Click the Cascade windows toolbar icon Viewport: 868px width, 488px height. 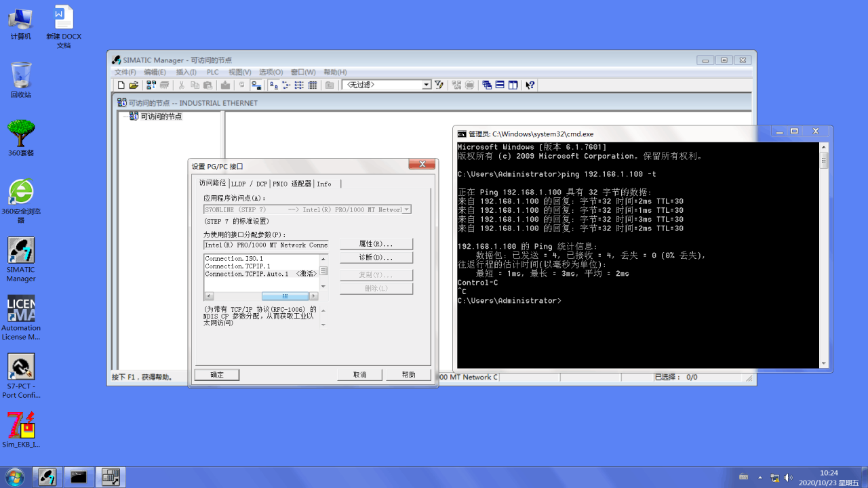pyautogui.click(x=487, y=85)
